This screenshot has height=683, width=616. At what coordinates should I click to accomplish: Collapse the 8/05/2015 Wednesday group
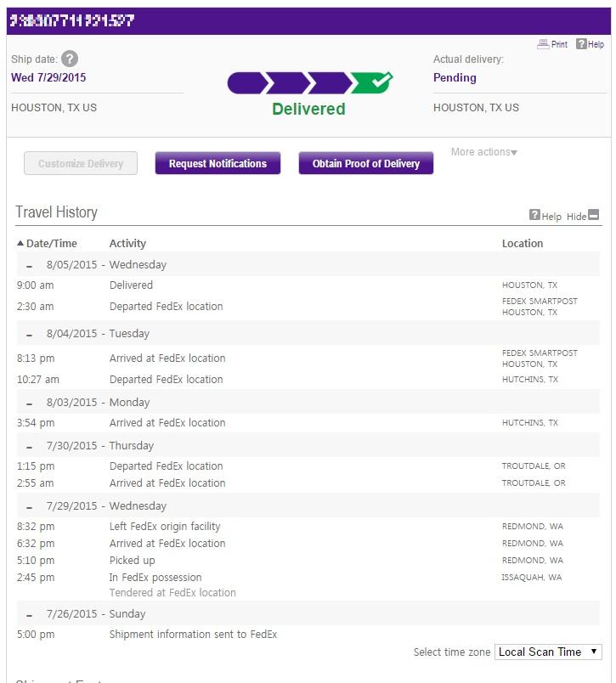(x=30, y=266)
